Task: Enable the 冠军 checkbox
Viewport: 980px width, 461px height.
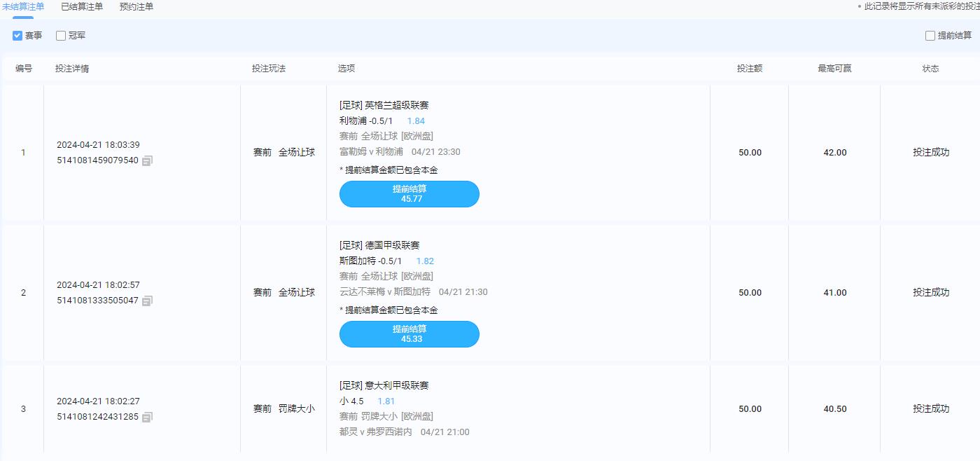Action: click(61, 35)
